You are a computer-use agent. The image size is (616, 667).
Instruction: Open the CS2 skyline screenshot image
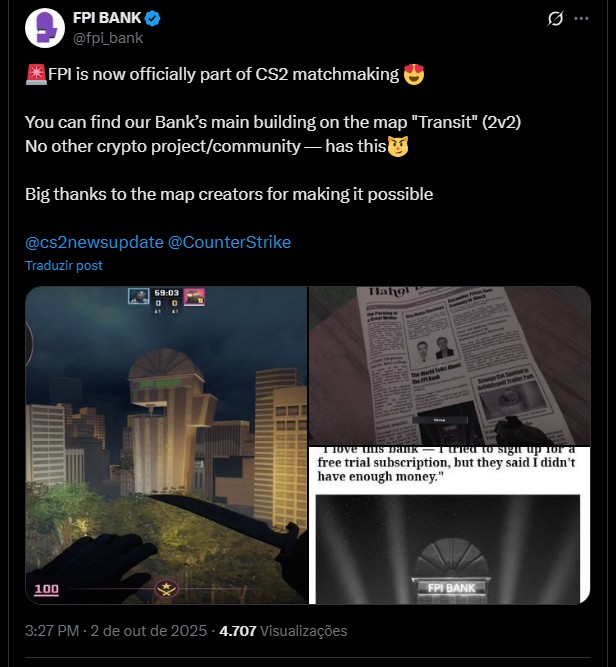(166, 445)
